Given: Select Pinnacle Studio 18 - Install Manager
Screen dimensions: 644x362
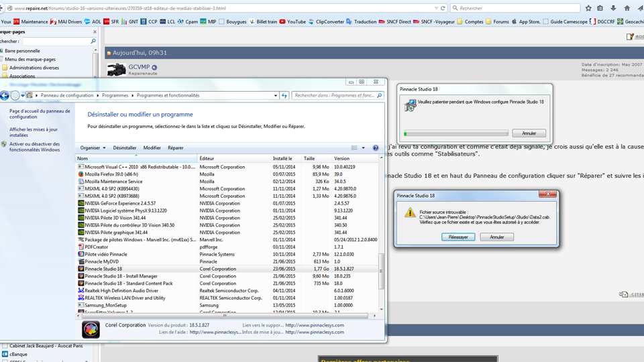Looking at the screenshot, I should (227, 276).
